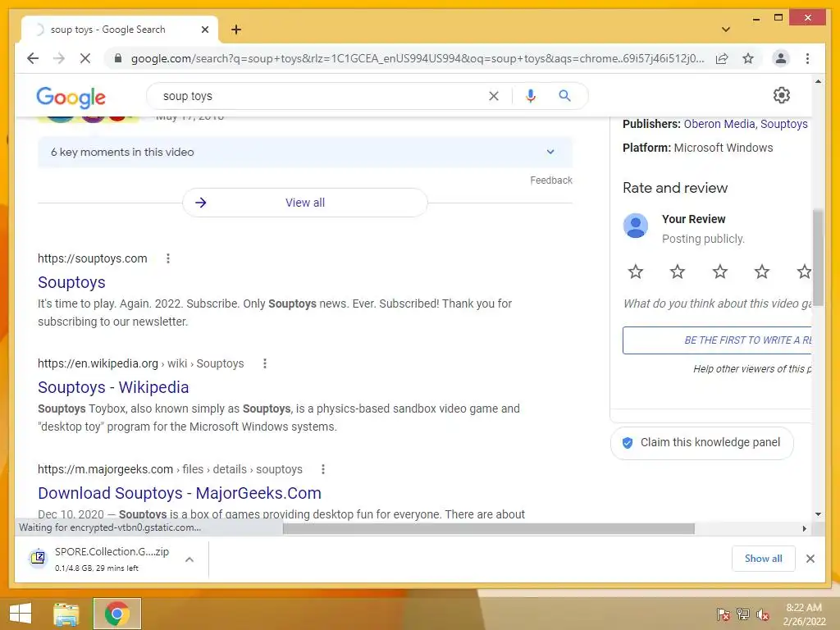Open options for souptoys.com result
Screen dimensions: 840x630
(167, 258)
